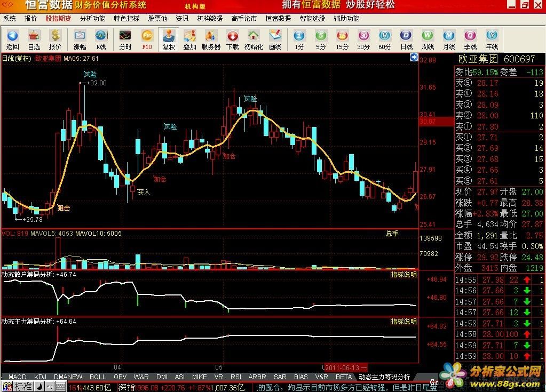Open the 特色指标 menu

click(x=126, y=19)
